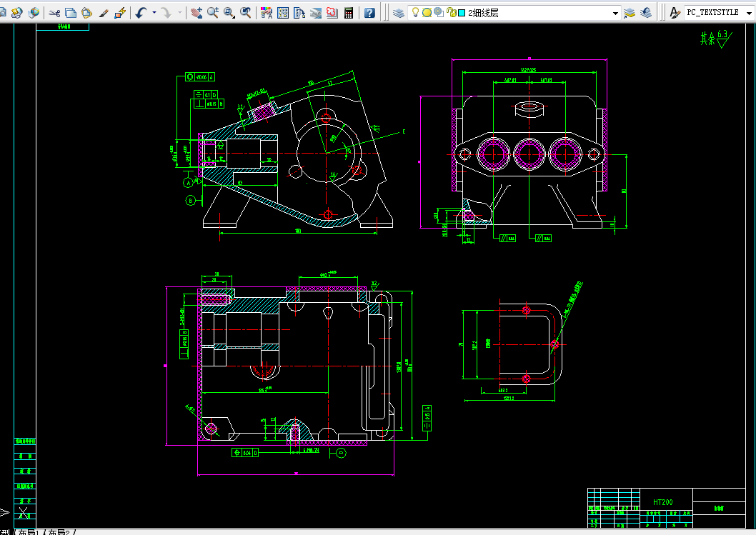Click the Zoom Previous icon
This screenshot has height=535, width=756.
245,13
